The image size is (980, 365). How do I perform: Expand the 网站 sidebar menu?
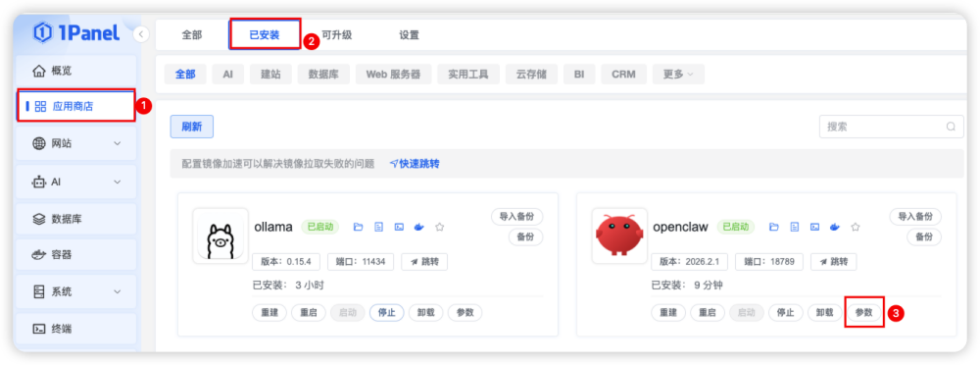tap(76, 143)
